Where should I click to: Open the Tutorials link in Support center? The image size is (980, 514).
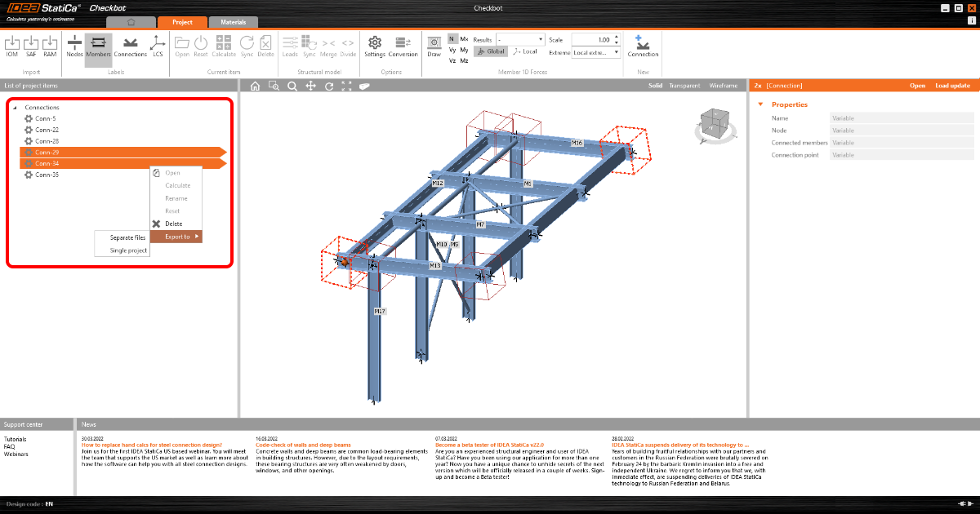point(15,439)
